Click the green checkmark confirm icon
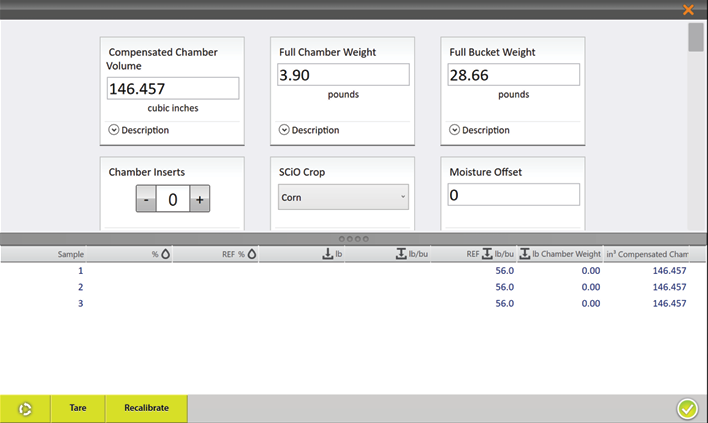 click(x=687, y=408)
